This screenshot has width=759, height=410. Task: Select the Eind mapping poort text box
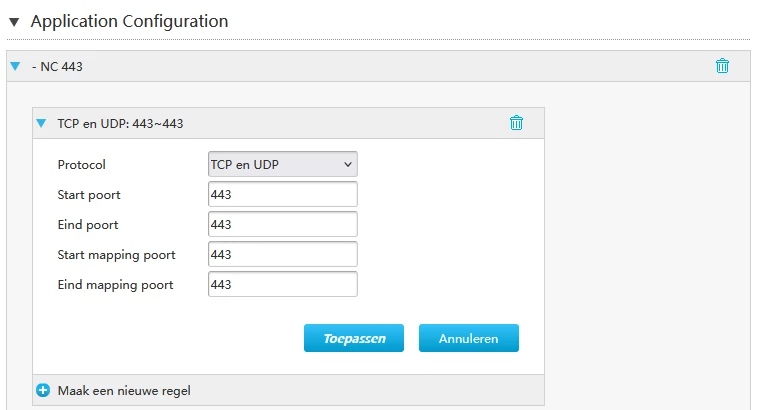coord(283,284)
